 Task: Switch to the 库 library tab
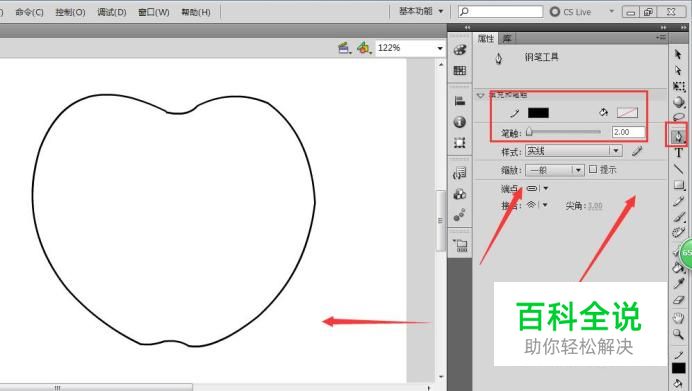pos(507,38)
